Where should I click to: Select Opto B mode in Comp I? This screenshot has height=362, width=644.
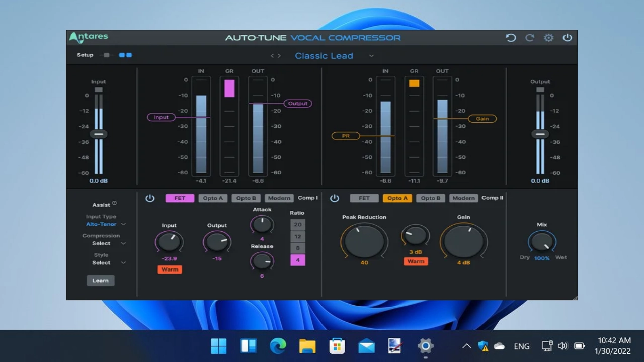[246, 198]
